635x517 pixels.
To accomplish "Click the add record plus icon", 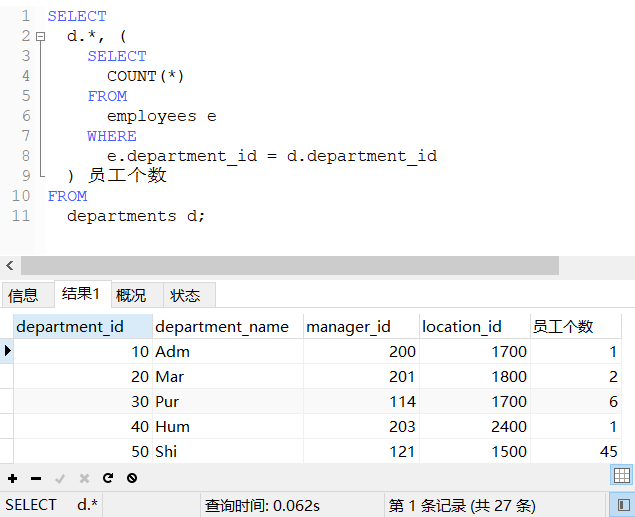I will (12, 478).
